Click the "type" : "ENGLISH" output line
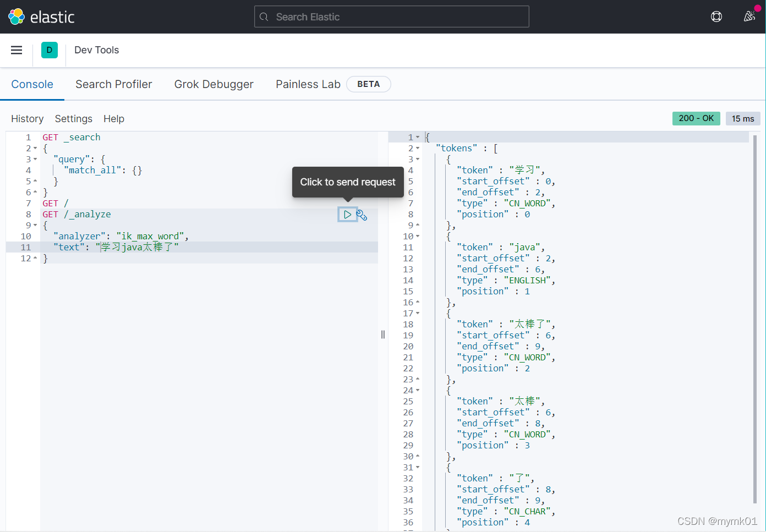 coord(506,281)
